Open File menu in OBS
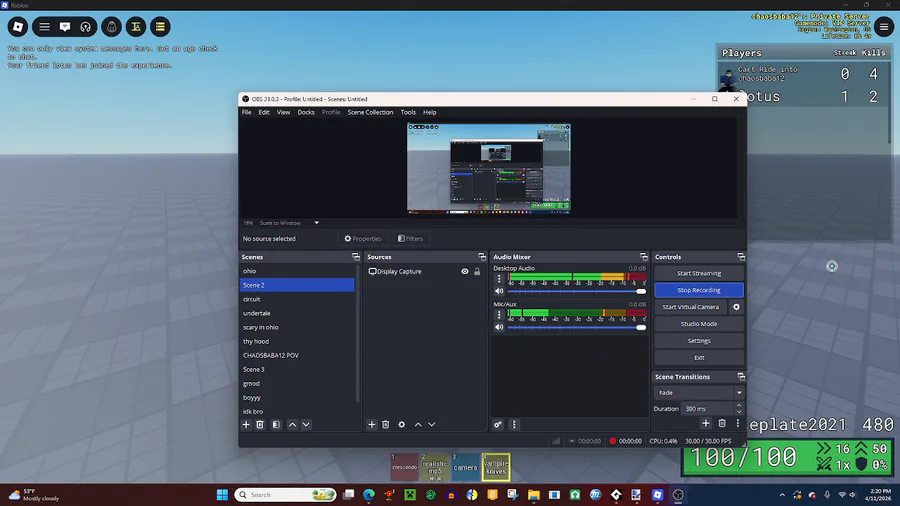Image resolution: width=900 pixels, height=506 pixels. [246, 112]
